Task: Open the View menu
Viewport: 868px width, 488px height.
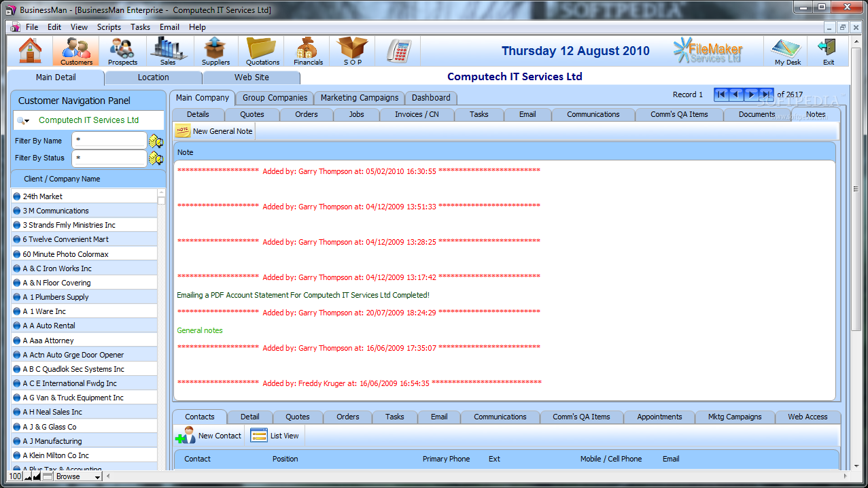Action: 79,27
